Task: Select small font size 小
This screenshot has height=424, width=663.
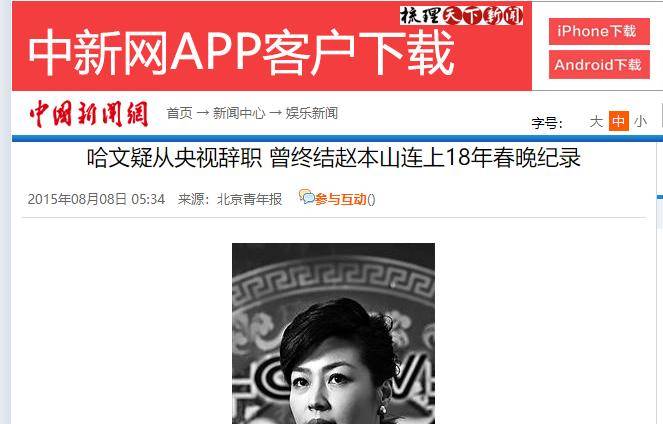Action: pyautogui.click(x=640, y=121)
